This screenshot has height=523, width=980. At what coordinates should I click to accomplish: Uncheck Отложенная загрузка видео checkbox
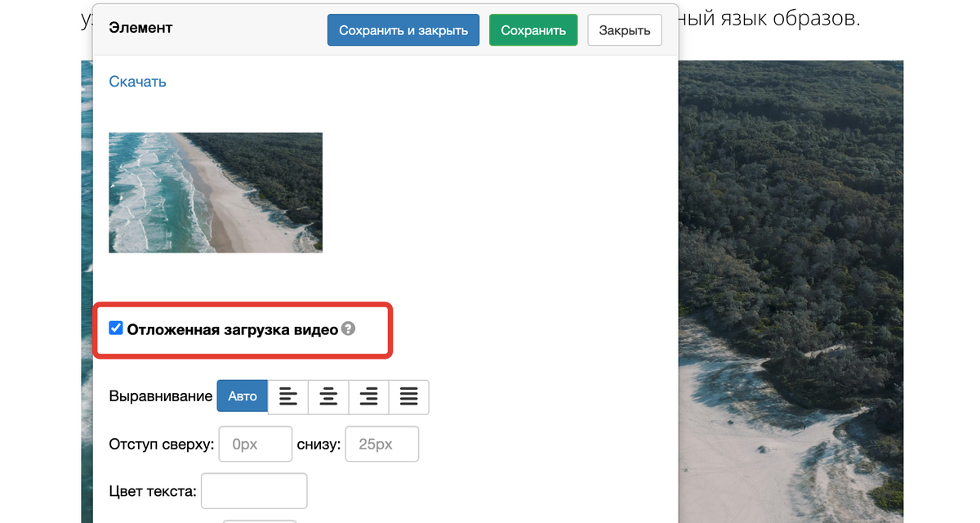116,329
